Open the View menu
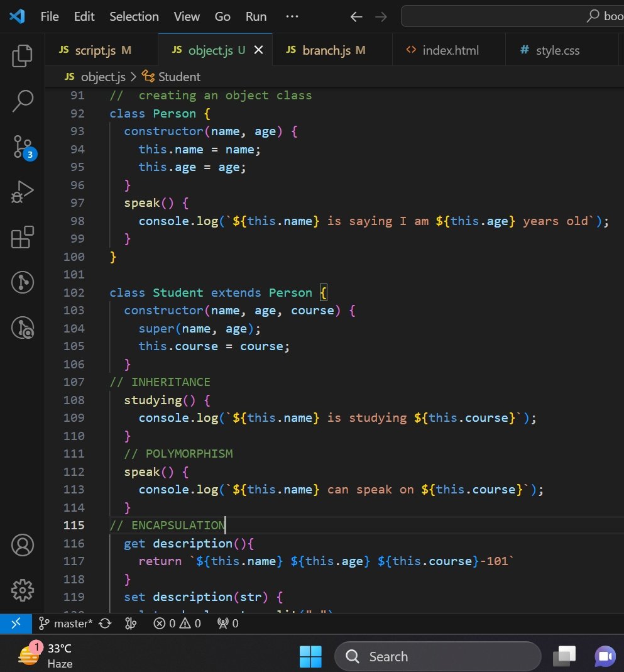624x672 pixels. 186,16
